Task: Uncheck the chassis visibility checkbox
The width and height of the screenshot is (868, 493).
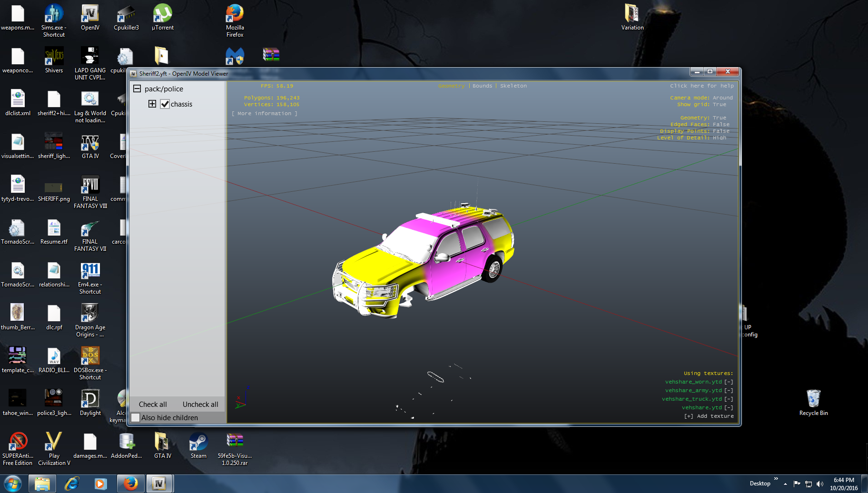Action: pos(165,104)
